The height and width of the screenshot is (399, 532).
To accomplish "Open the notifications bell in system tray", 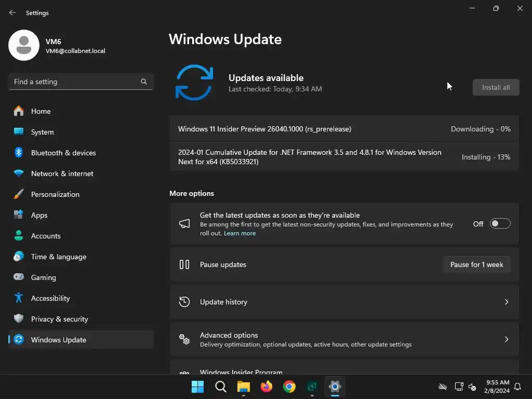I will pyautogui.click(x=517, y=387).
